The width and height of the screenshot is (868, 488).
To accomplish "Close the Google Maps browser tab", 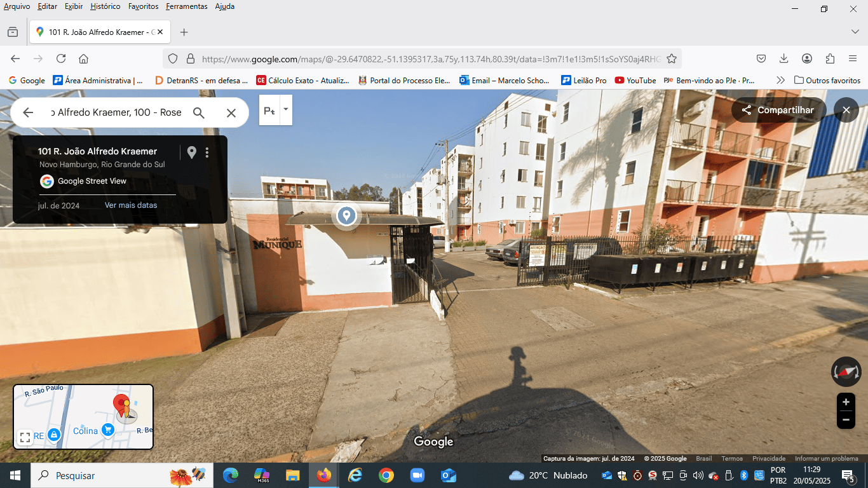I will [x=160, y=32].
